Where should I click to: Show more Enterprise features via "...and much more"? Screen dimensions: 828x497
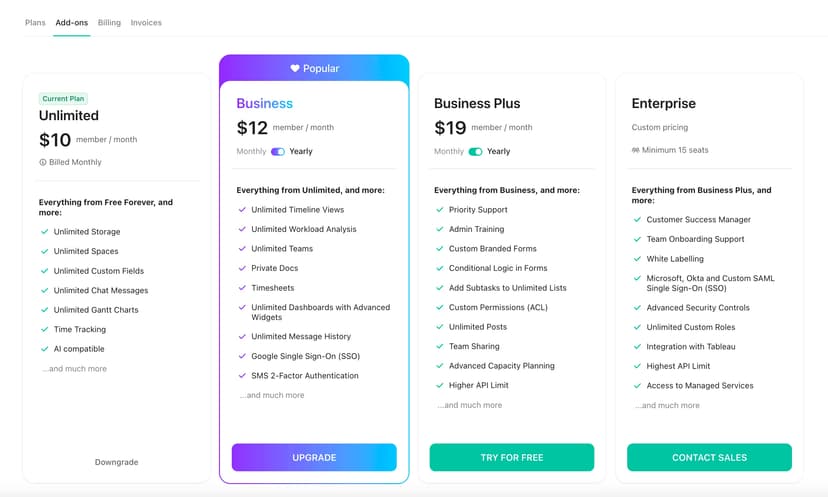(667, 405)
